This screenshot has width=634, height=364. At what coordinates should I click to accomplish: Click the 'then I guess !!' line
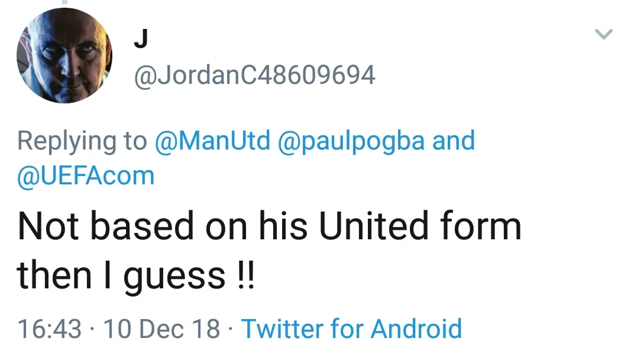(135, 275)
